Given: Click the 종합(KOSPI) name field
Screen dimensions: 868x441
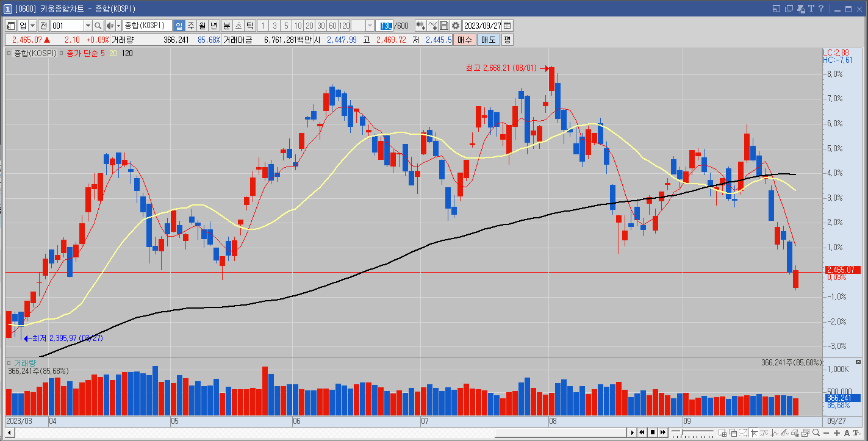Looking at the screenshot, I should tap(146, 26).
